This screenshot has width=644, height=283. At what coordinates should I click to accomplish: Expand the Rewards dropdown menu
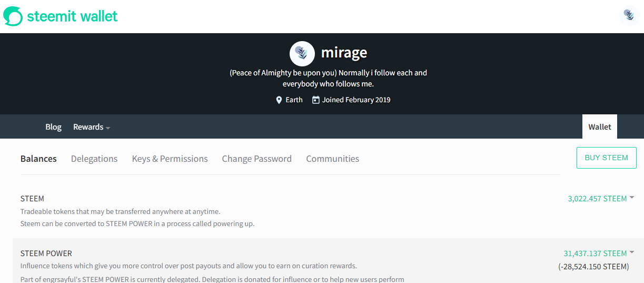click(92, 127)
